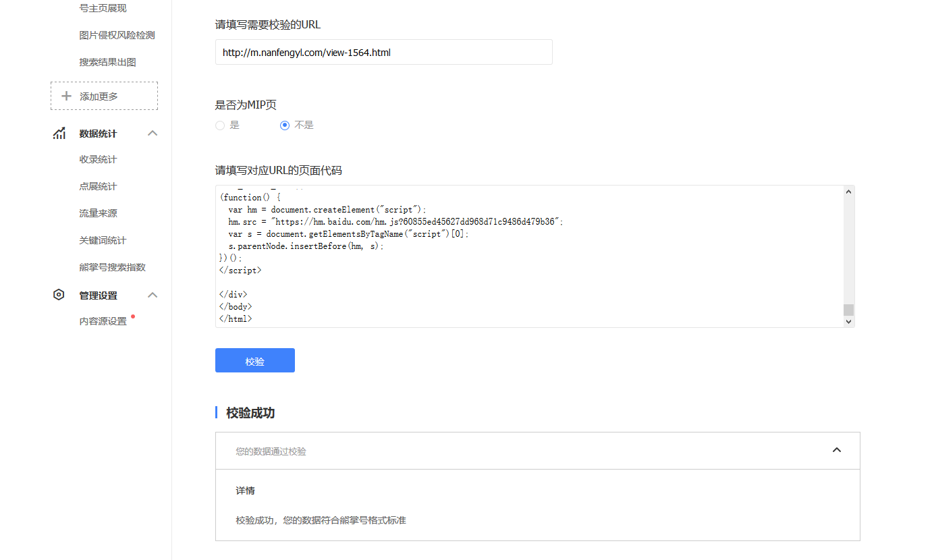Select the 不是 radio button for MIP页

pyautogui.click(x=285, y=125)
